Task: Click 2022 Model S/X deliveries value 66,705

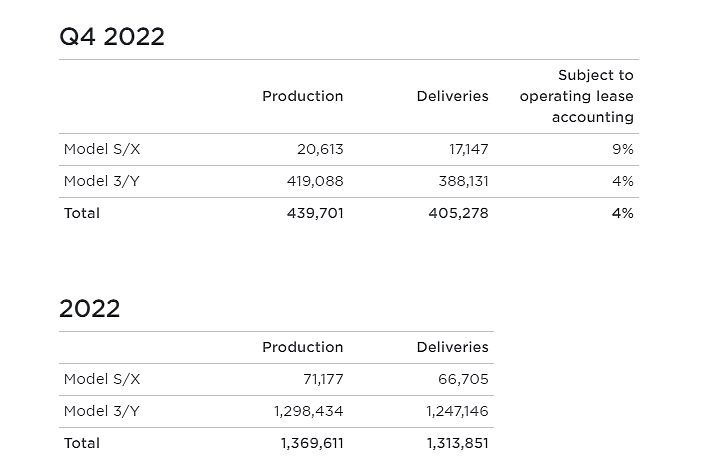Action: pyautogui.click(x=463, y=379)
